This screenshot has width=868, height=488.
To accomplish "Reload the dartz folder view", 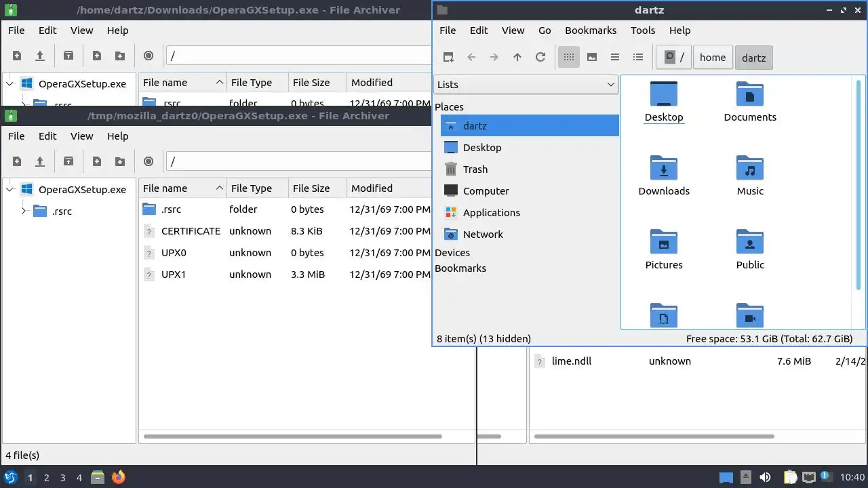I will [x=540, y=57].
